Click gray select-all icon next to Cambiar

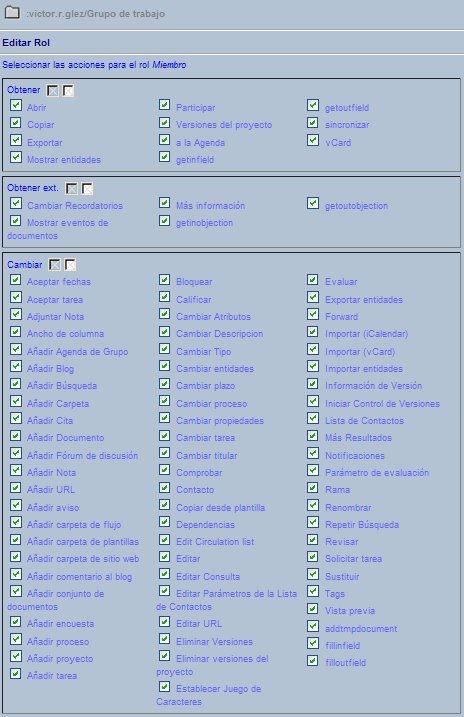coord(55,265)
